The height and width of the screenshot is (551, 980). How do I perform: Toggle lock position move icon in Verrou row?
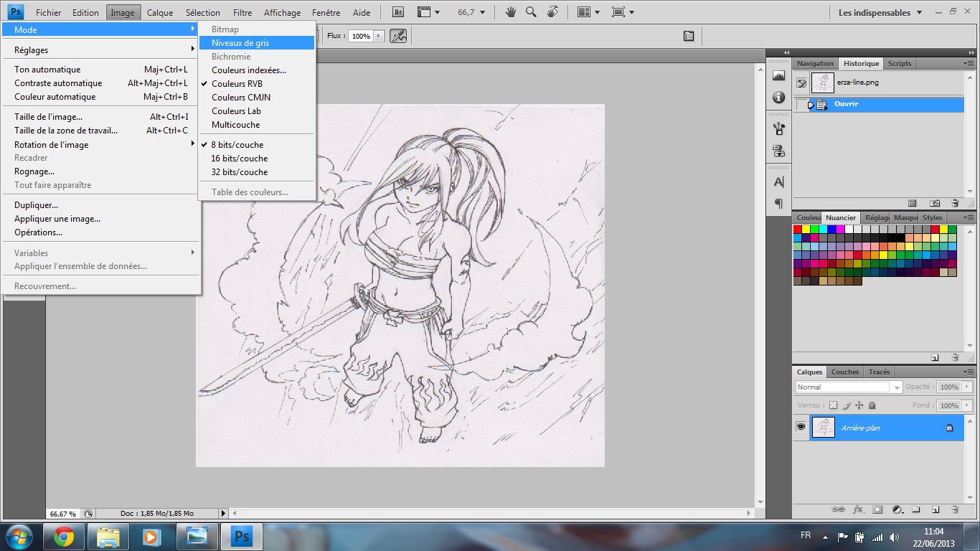859,405
